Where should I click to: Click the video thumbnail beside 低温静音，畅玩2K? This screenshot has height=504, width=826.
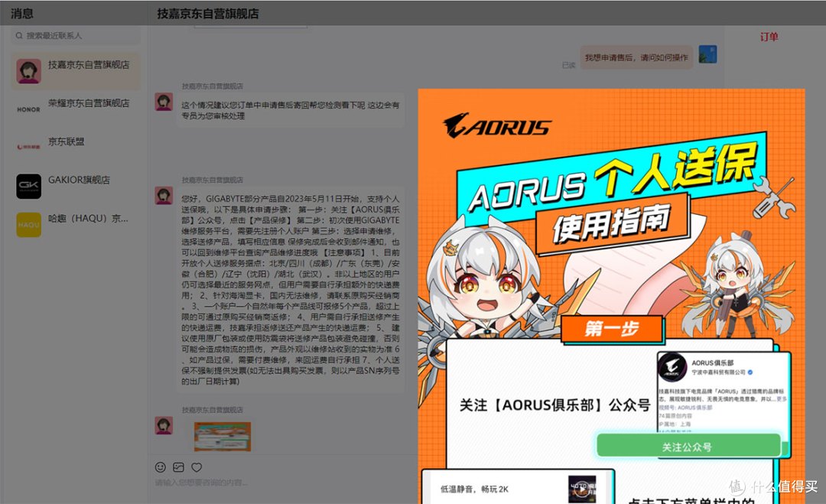click(582, 489)
